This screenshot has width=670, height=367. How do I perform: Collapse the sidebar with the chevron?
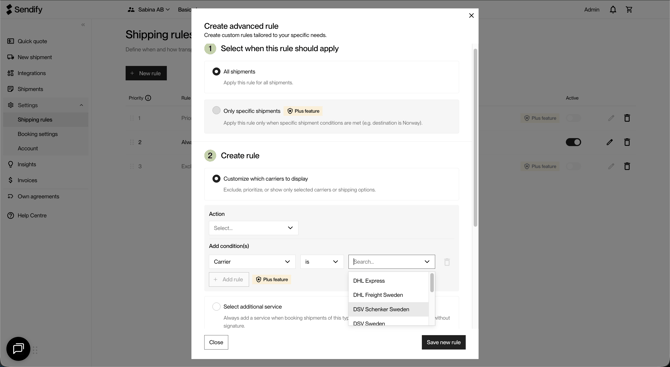[x=83, y=25]
